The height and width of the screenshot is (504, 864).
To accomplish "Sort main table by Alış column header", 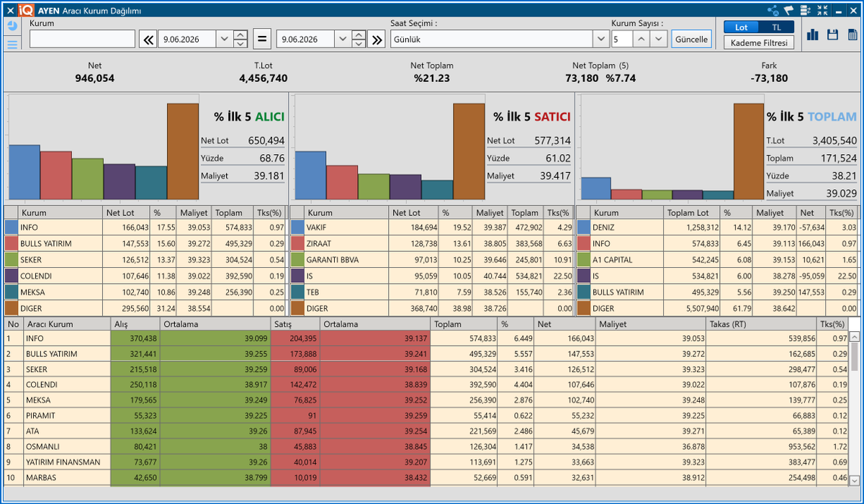I will pos(135,324).
